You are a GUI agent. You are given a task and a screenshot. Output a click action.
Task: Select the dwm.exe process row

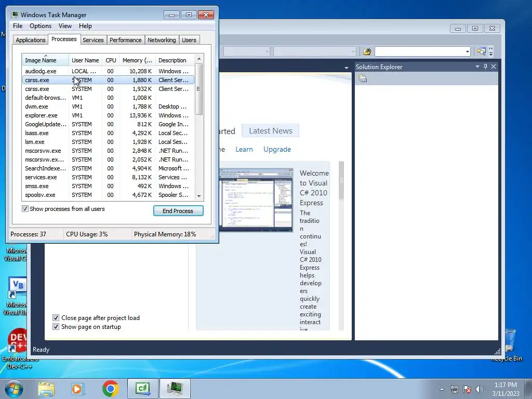(108, 107)
